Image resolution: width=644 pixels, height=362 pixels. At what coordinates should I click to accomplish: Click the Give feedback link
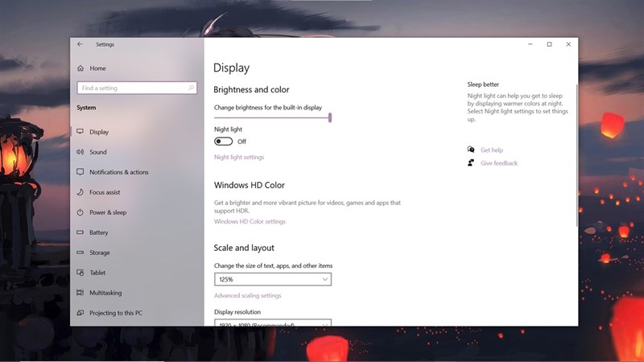499,163
